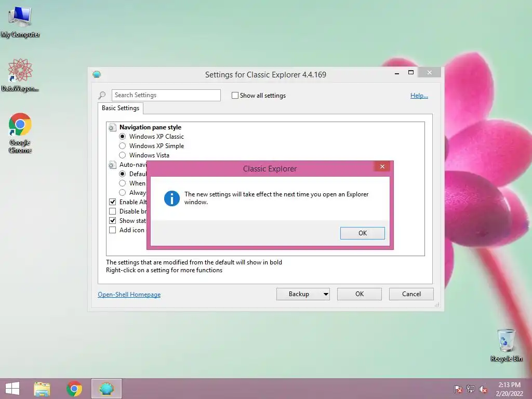Switch to the Basic Settings tab
Screen dimensions: 532x399
(121, 108)
